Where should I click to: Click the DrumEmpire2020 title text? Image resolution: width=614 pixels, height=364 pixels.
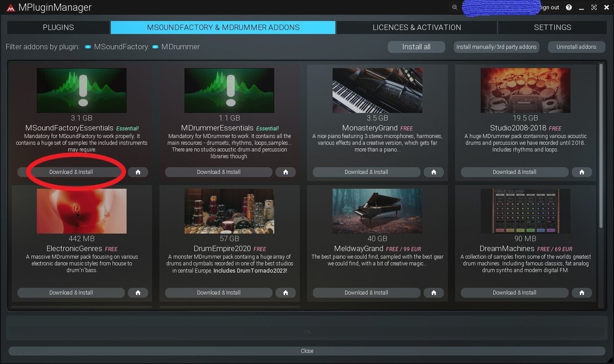223,248
